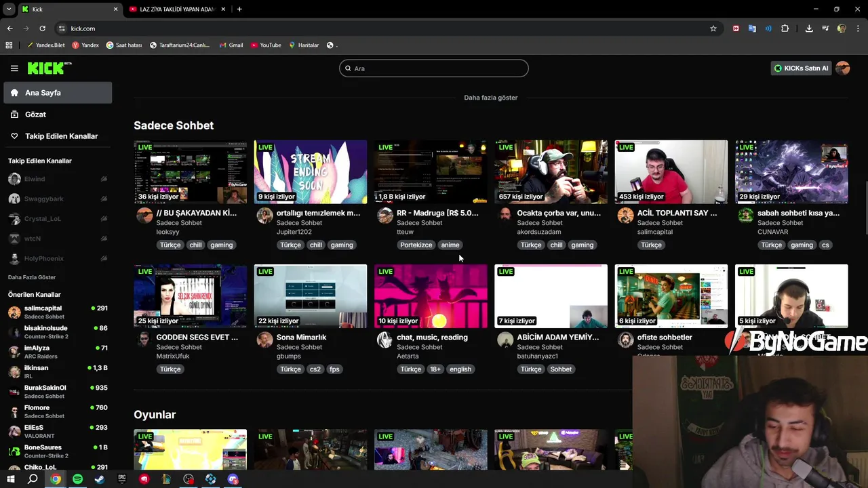
Task: Open Spotify from the taskbar
Action: 77,479
